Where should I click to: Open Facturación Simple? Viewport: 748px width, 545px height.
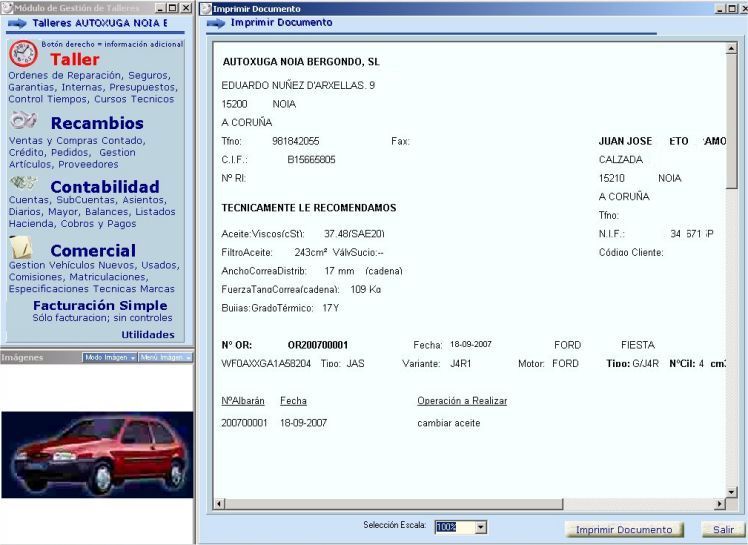[x=100, y=305]
